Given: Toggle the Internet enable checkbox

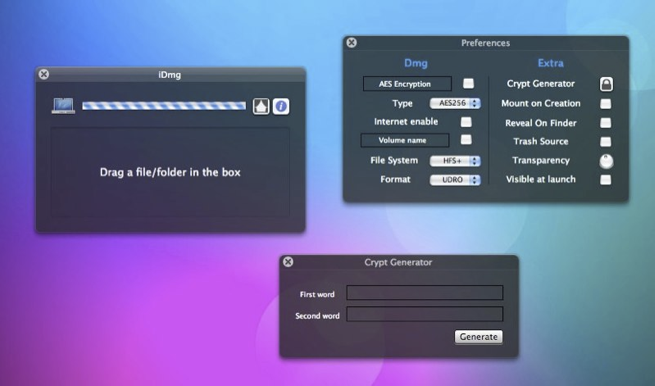Looking at the screenshot, I should coord(466,122).
